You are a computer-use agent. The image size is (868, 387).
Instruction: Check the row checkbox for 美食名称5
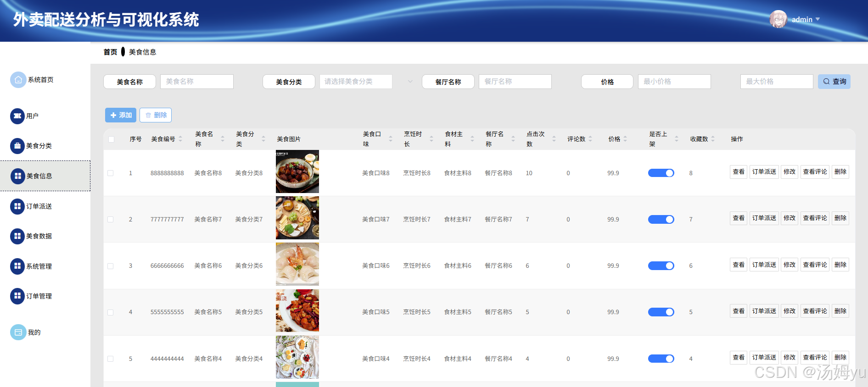pos(111,312)
